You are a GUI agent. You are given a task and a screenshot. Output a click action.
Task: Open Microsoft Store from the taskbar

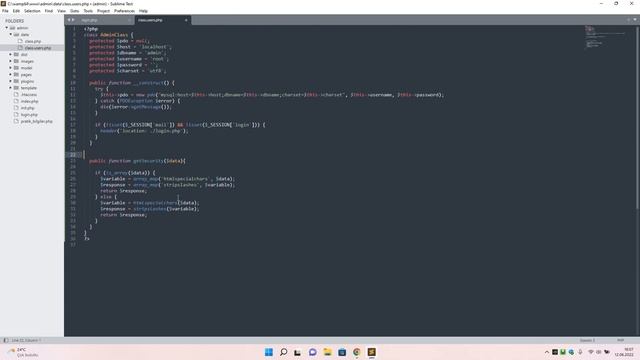pyautogui.click(x=342, y=352)
